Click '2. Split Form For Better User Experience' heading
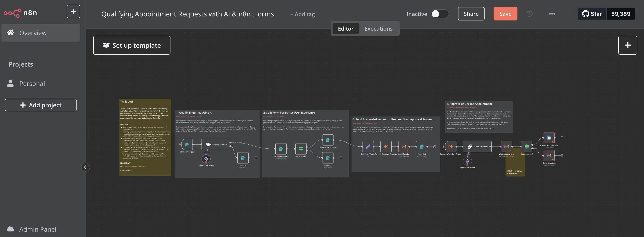The height and width of the screenshot is (237, 644). pyautogui.click(x=289, y=113)
